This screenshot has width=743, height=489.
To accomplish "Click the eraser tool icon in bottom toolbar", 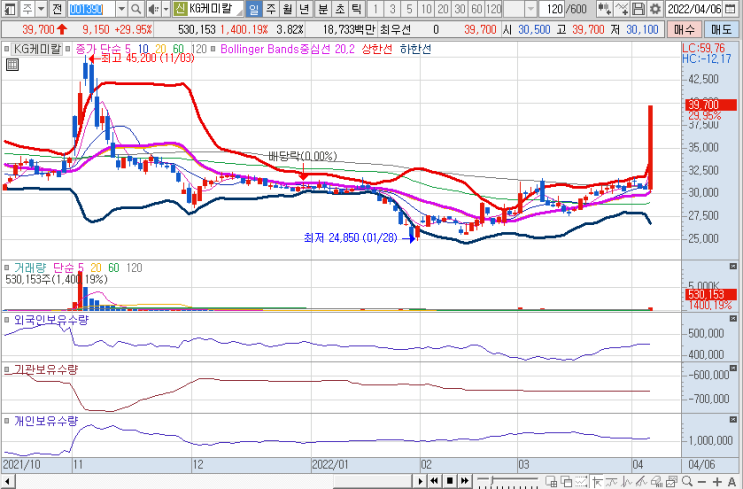I will click(x=657, y=481).
